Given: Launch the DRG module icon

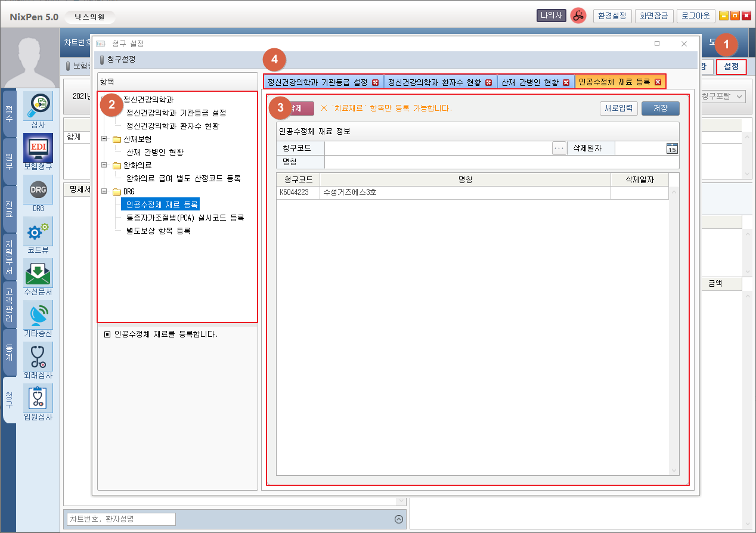Looking at the screenshot, I should pyautogui.click(x=38, y=189).
